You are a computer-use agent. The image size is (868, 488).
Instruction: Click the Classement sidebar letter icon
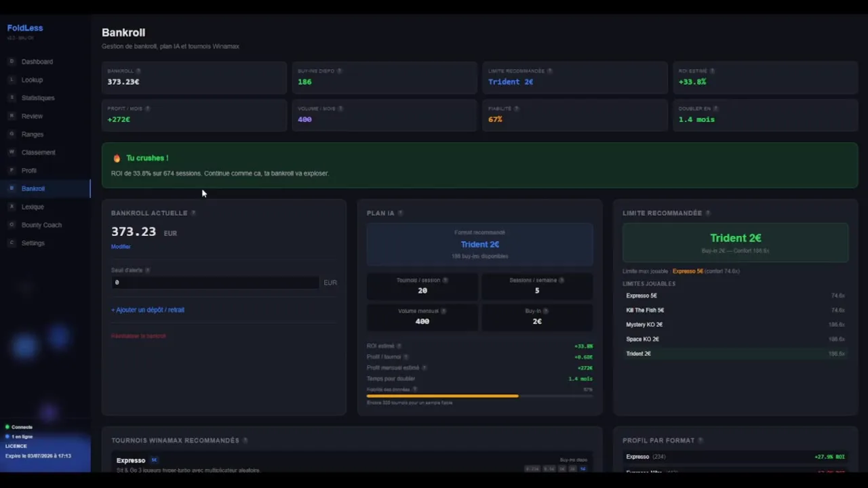click(x=12, y=152)
